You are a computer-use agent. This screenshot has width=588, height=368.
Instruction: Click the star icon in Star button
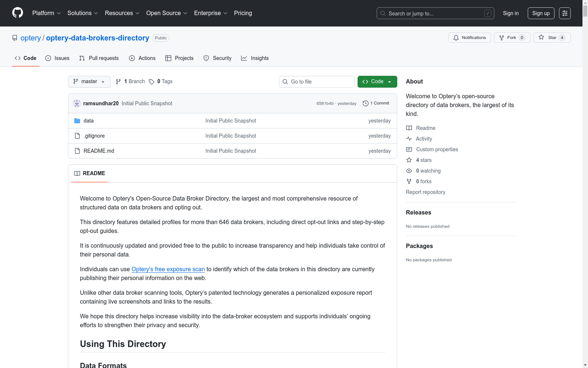(x=541, y=37)
